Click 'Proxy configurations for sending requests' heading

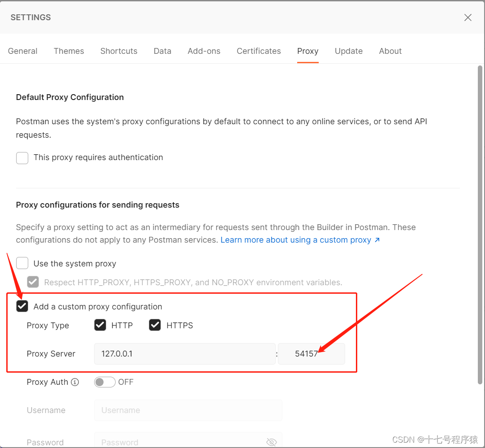point(98,205)
